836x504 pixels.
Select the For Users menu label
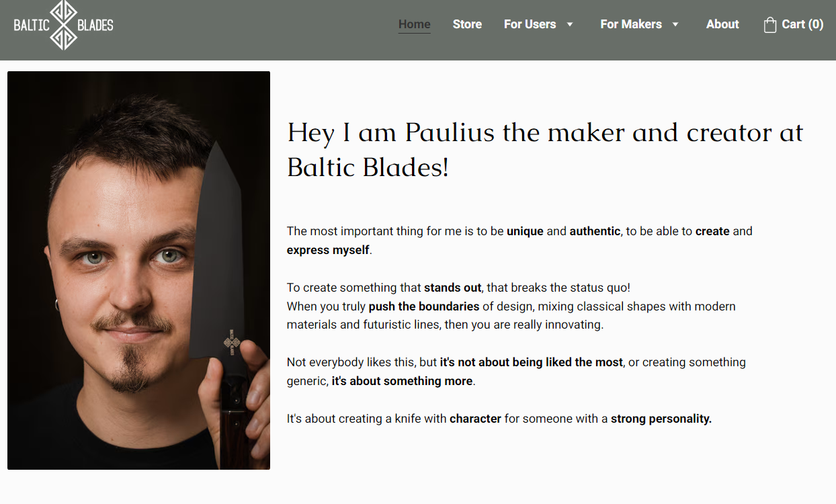click(x=530, y=24)
